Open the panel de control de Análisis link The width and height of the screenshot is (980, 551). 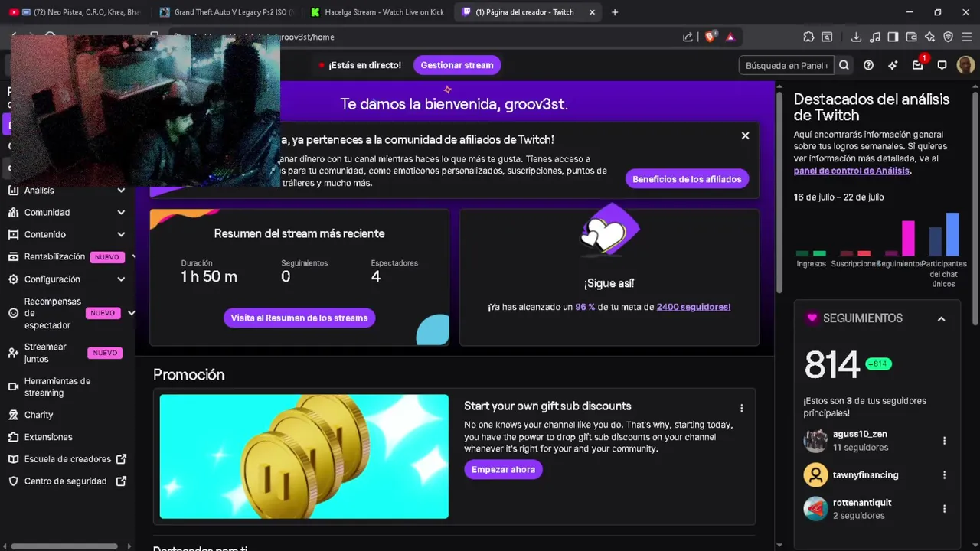click(851, 171)
